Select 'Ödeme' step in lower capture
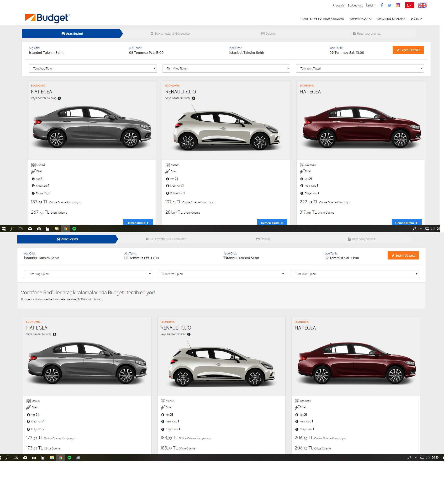This screenshot has height=497, width=448. pos(263,239)
